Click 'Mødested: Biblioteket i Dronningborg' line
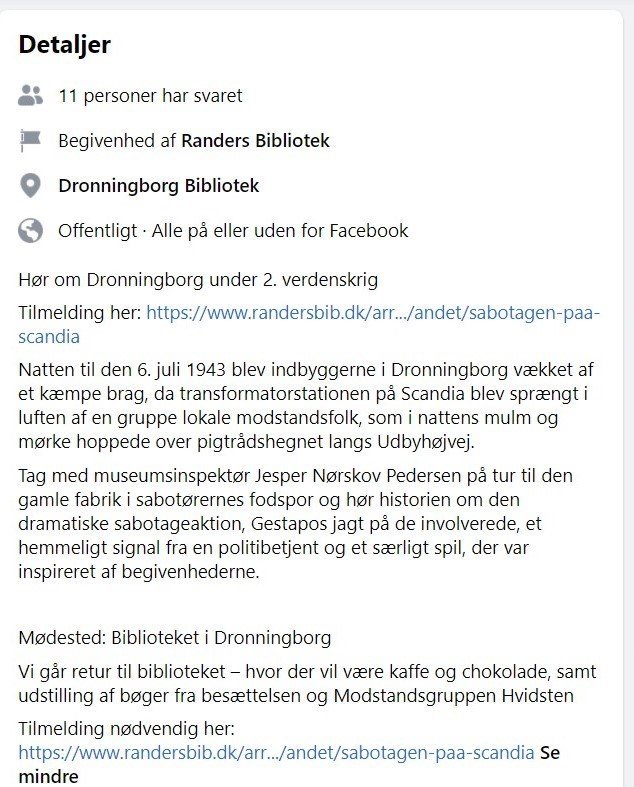The width and height of the screenshot is (634, 787). click(175, 638)
